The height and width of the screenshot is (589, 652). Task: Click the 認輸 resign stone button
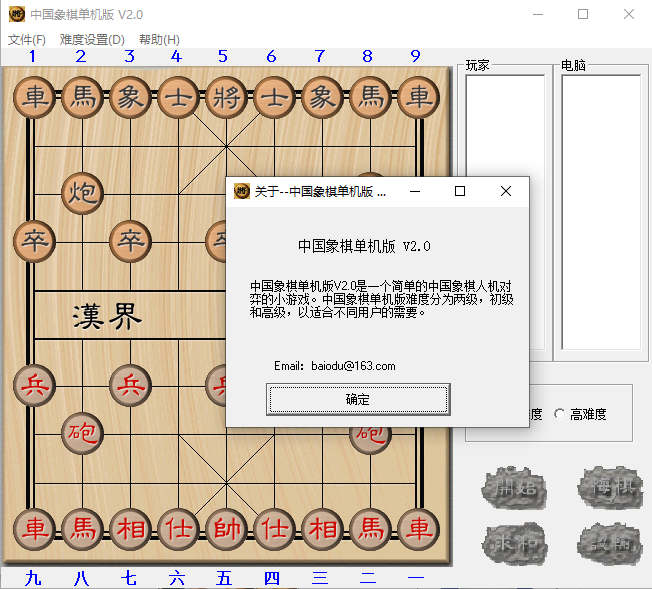coord(608,543)
